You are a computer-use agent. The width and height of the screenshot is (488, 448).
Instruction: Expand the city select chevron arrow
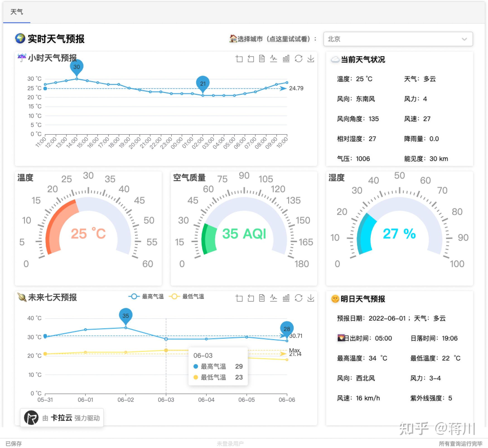[464, 39]
